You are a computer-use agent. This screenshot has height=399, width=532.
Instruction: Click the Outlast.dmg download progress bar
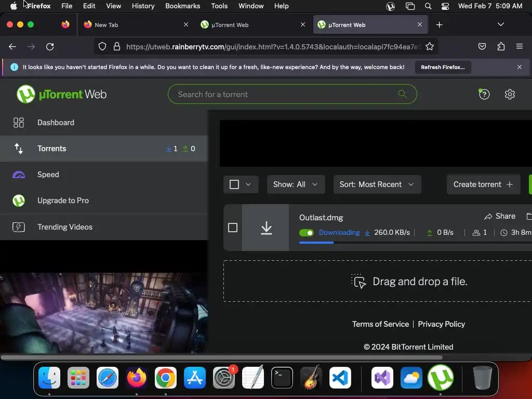pyautogui.click(x=415, y=243)
